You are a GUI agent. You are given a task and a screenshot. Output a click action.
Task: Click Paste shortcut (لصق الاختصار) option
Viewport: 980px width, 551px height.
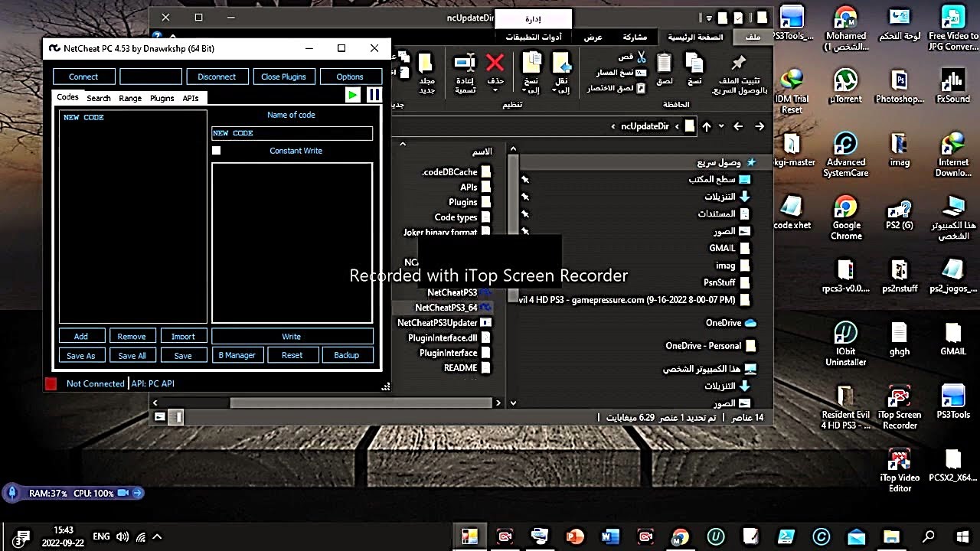(x=616, y=88)
